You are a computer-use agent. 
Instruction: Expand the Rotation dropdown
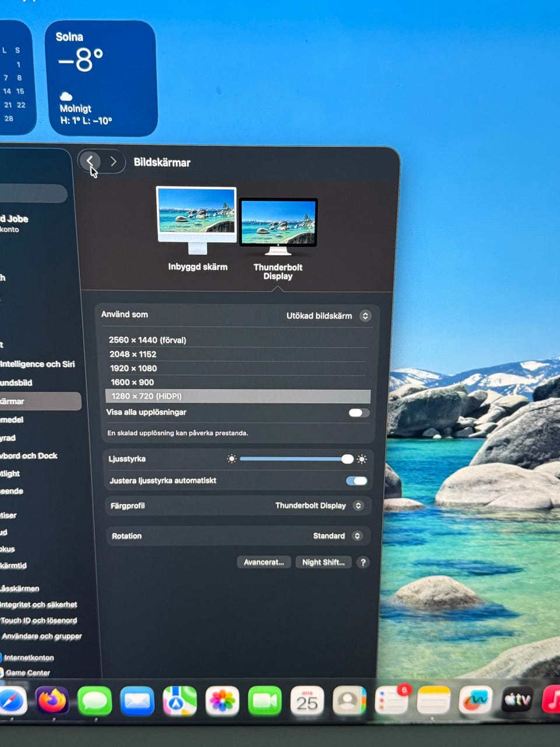357,536
